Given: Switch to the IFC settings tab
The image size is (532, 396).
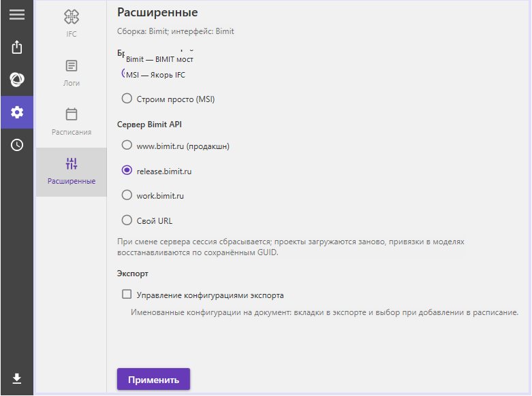Looking at the screenshot, I should 72,23.
